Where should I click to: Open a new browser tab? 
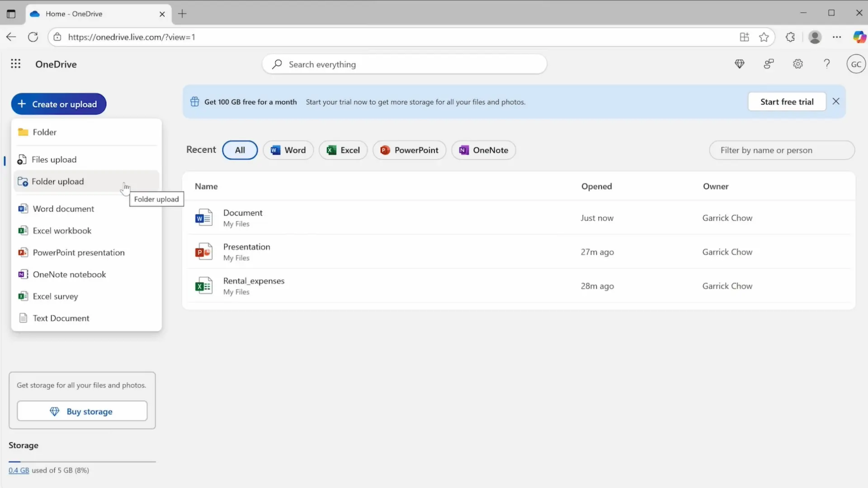click(182, 14)
